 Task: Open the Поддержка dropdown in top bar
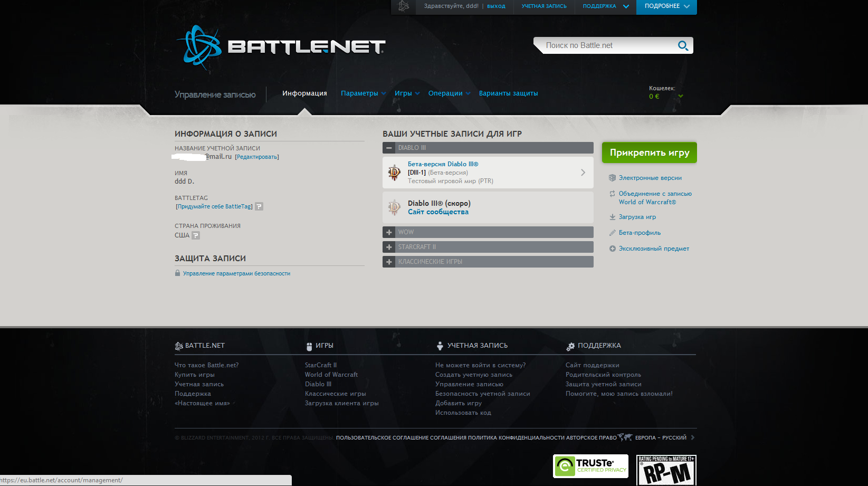[x=606, y=6]
